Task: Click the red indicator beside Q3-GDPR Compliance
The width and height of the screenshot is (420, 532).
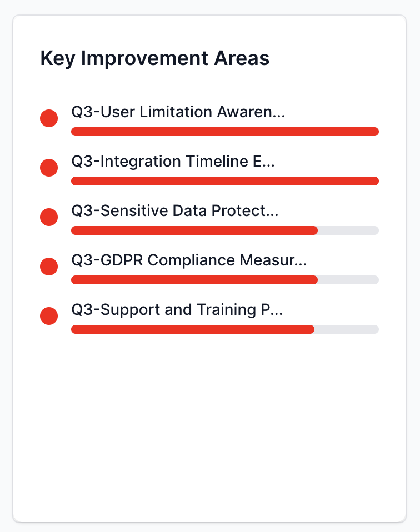Action: coord(49,267)
